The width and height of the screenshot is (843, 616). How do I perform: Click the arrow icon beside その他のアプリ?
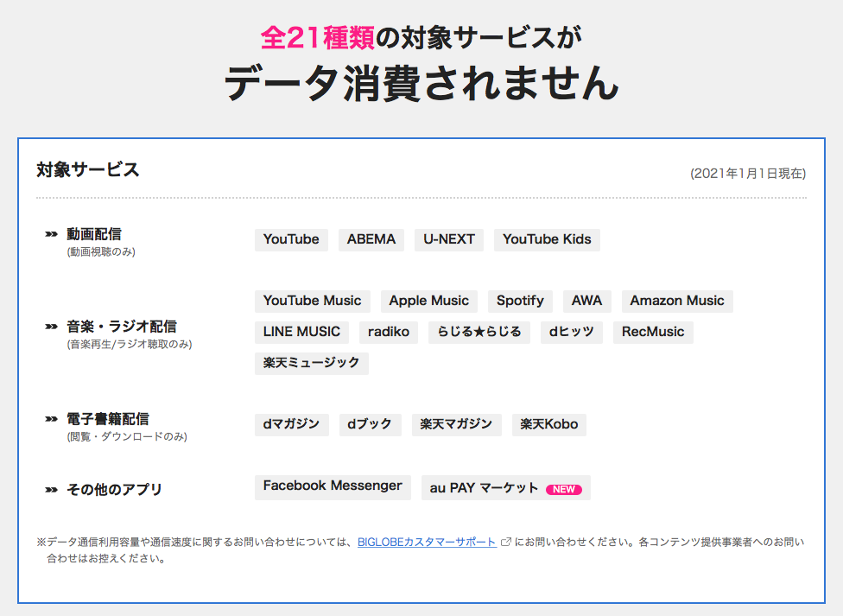click(51, 490)
